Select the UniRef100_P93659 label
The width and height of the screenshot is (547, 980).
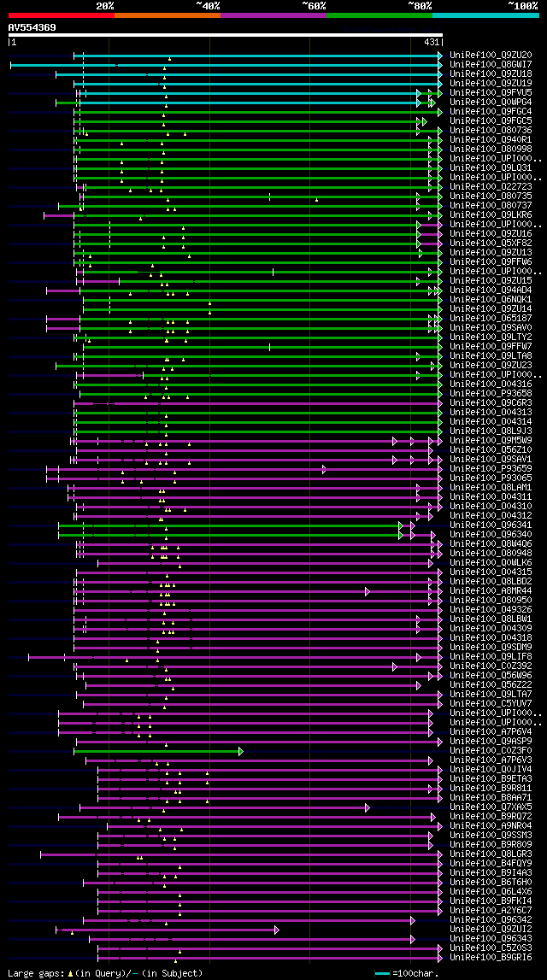tap(491, 469)
